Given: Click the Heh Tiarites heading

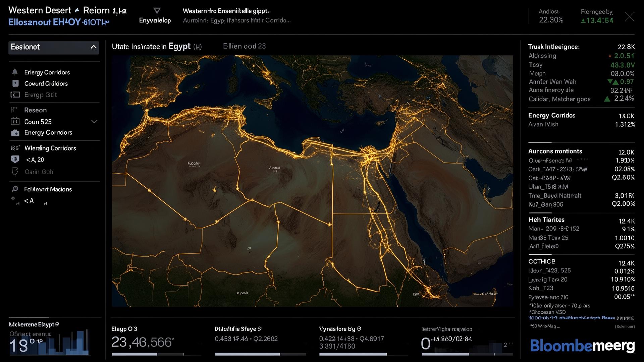Looking at the screenshot, I should (x=546, y=220).
